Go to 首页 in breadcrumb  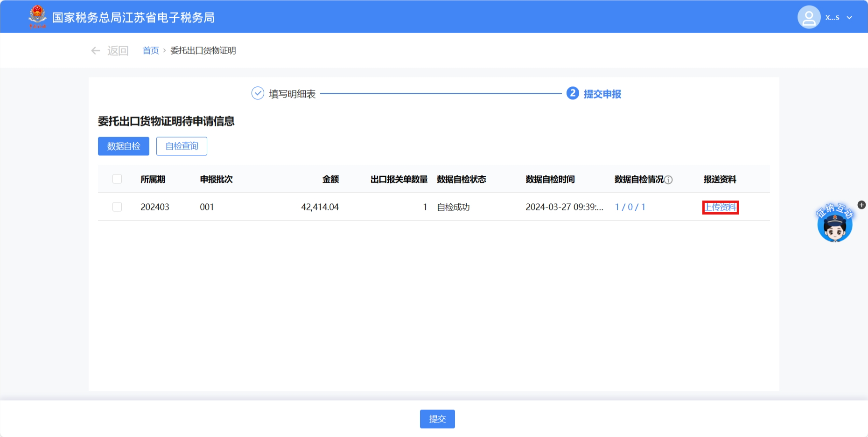[x=150, y=50]
